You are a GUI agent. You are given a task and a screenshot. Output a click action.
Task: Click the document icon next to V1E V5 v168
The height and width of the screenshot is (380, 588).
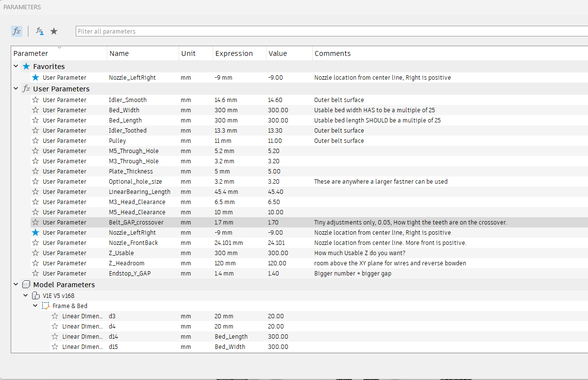coord(36,295)
